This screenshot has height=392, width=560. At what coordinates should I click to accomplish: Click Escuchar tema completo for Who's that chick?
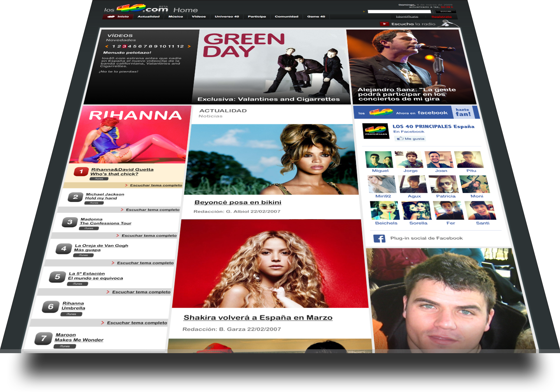[x=156, y=185]
